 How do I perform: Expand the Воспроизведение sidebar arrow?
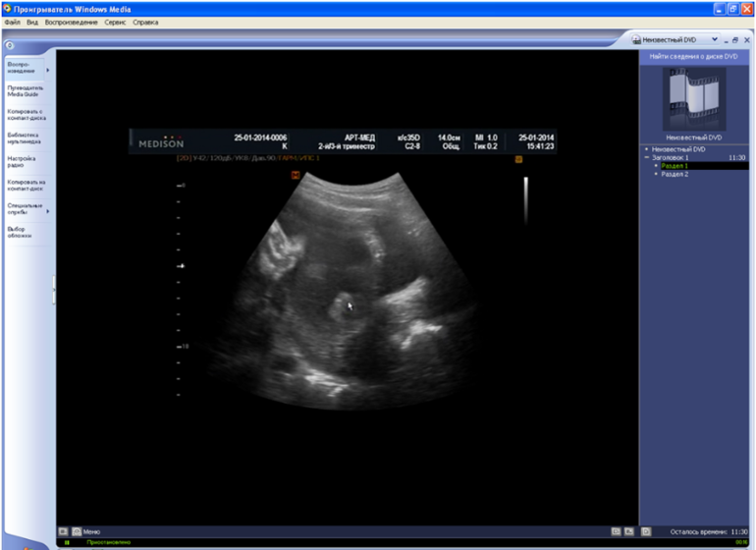click(x=47, y=70)
